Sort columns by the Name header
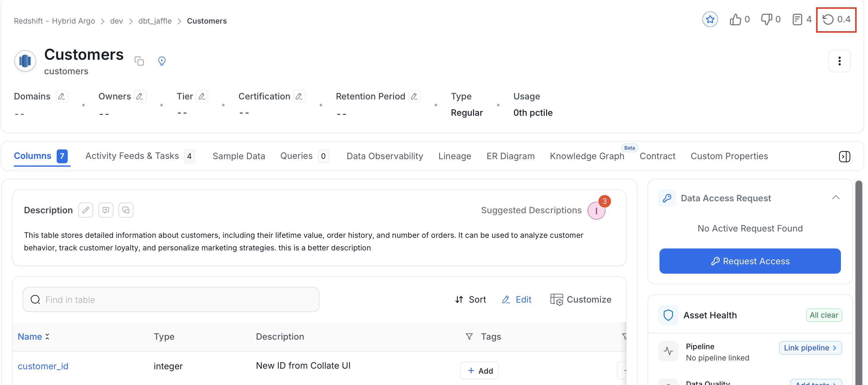 coord(33,337)
